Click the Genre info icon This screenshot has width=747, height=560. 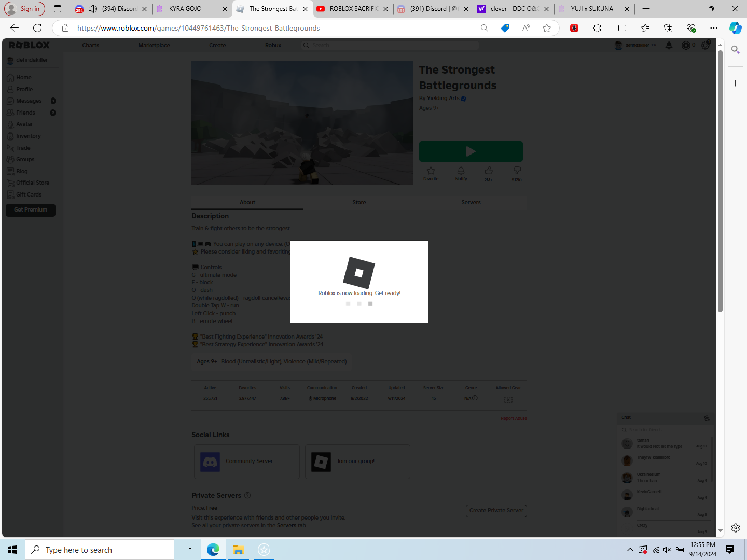tap(475, 398)
